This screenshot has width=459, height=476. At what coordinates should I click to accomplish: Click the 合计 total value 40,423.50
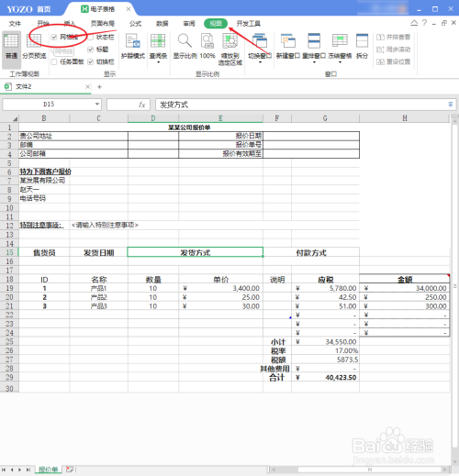[x=325, y=378]
